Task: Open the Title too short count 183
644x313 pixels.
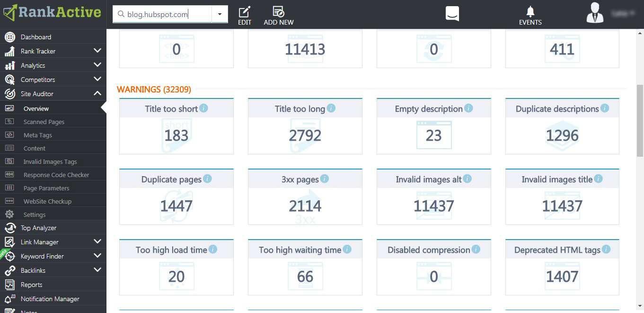Action: (x=176, y=136)
